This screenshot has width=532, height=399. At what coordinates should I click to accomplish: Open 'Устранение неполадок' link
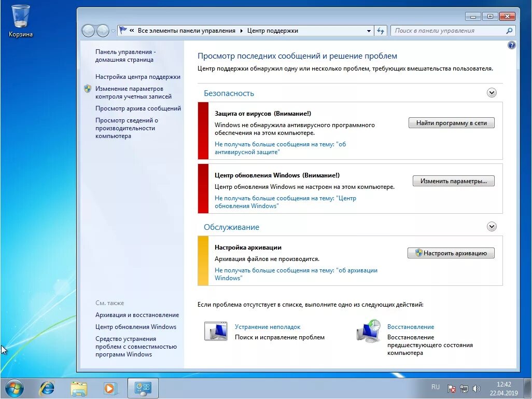[268, 327]
